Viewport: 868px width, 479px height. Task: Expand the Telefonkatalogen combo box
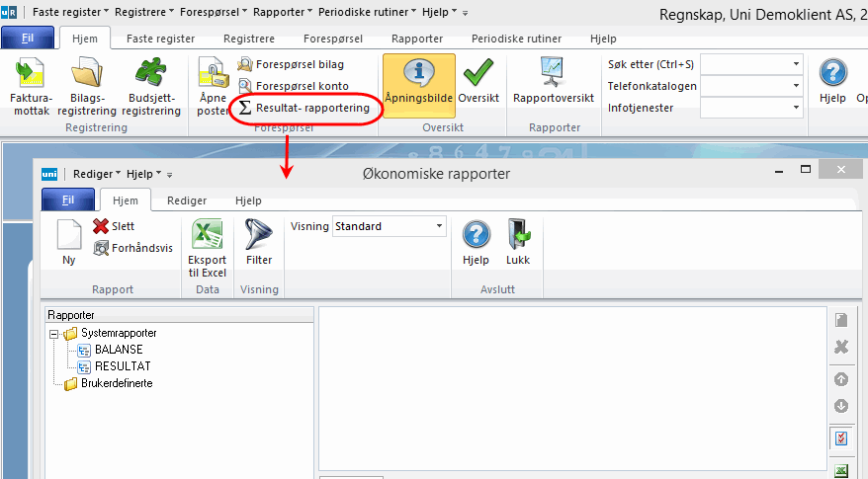(x=796, y=86)
